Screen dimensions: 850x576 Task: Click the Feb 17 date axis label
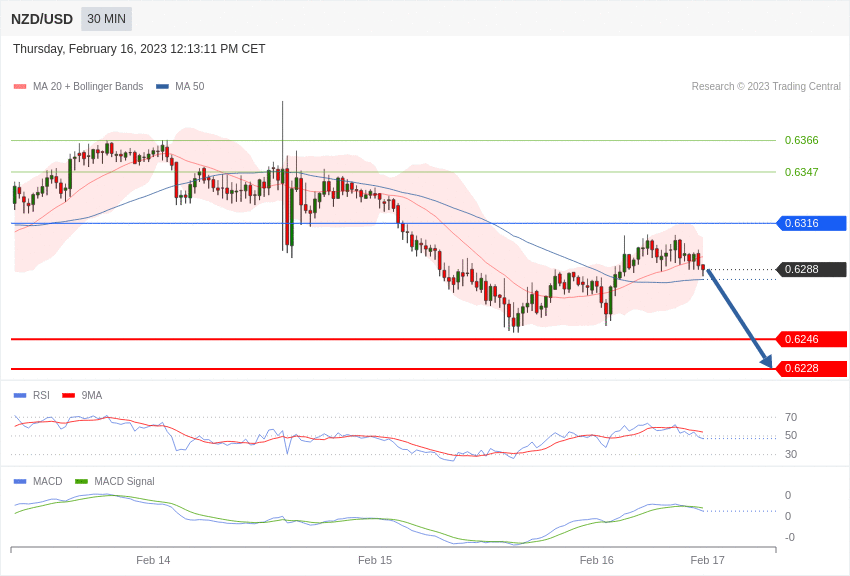pos(707,560)
